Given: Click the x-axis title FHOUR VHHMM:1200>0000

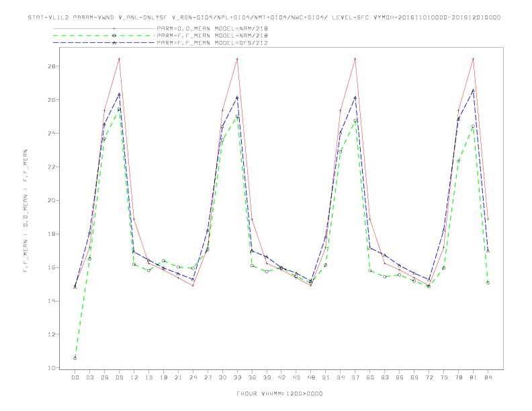Looking at the screenshot, I should [x=279, y=394].
